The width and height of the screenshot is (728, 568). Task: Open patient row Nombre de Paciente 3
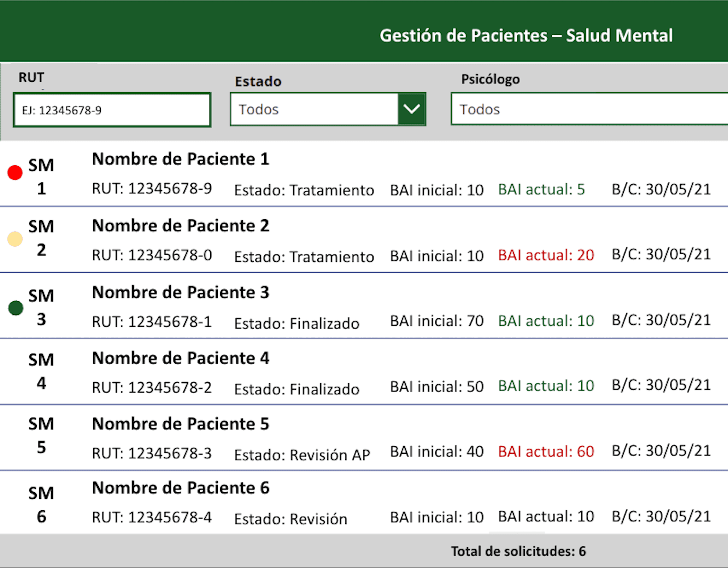[x=364, y=306]
